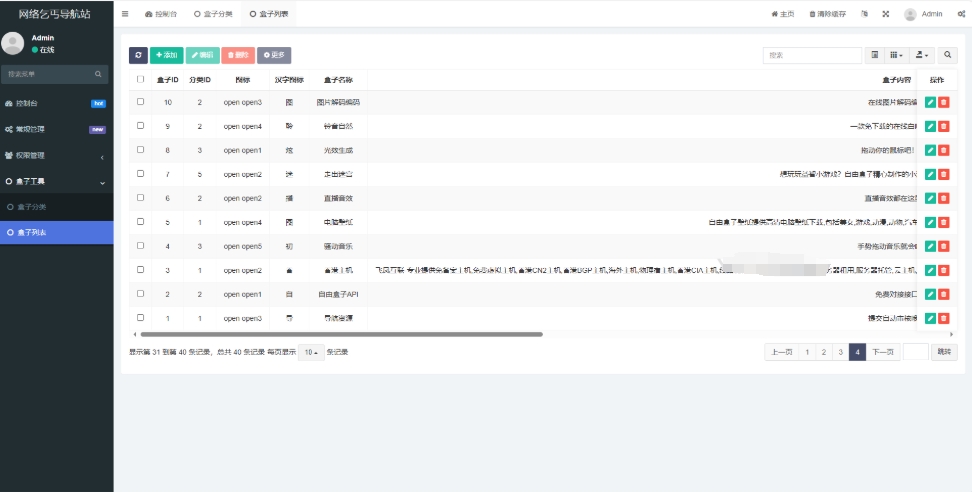Focus the page jump number input
The width and height of the screenshot is (972, 492).
tap(916, 352)
